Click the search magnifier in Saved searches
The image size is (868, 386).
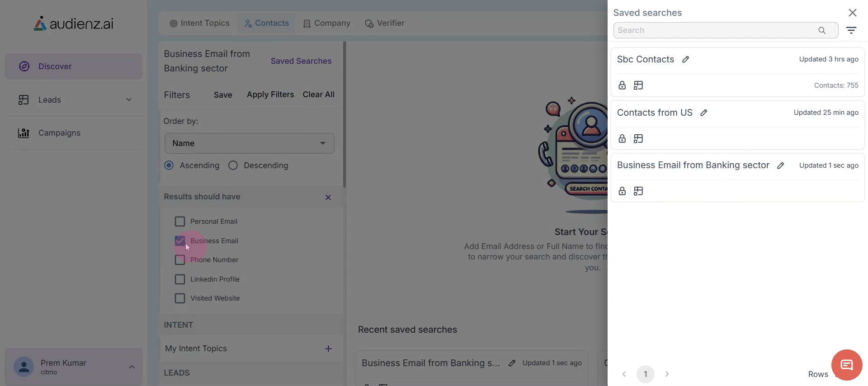[822, 31]
